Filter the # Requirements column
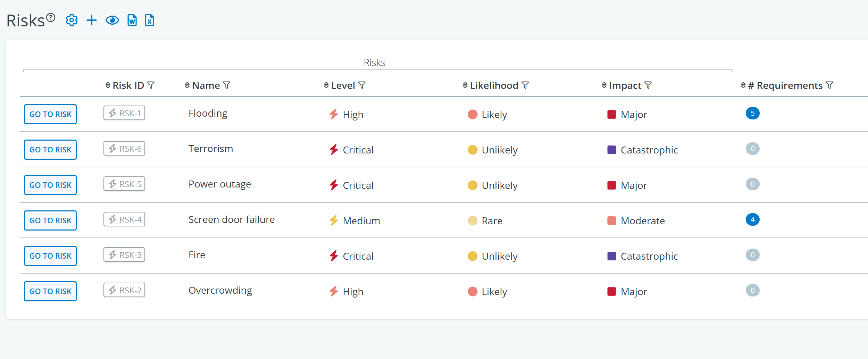This screenshot has width=868, height=359. 829,85
